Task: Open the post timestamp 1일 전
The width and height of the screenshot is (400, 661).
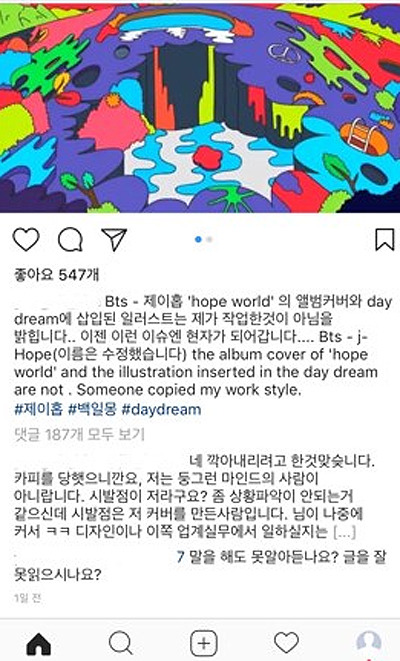Action: [27, 598]
